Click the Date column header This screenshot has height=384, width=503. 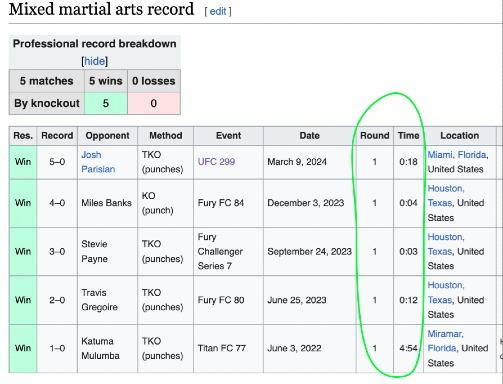click(x=309, y=136)
